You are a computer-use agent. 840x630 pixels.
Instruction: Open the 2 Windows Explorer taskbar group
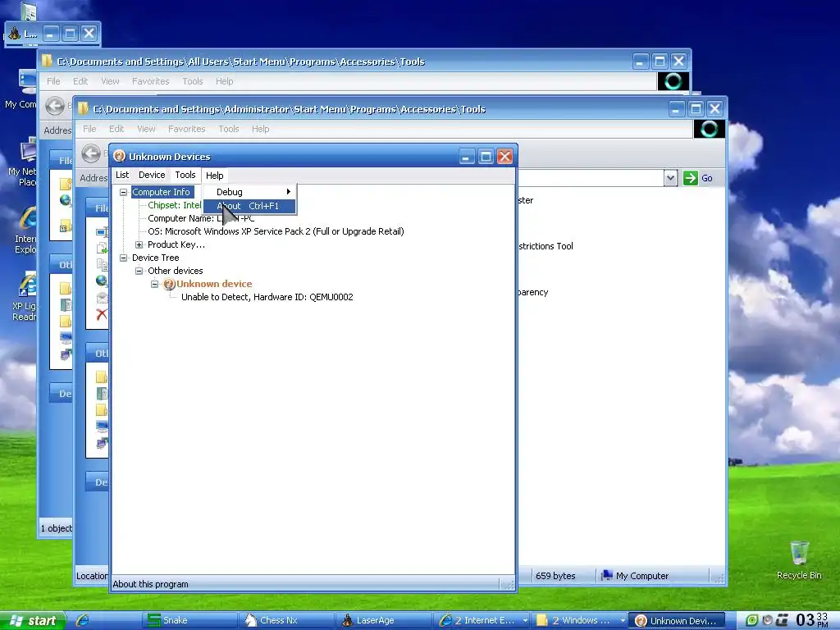point(579,620)
